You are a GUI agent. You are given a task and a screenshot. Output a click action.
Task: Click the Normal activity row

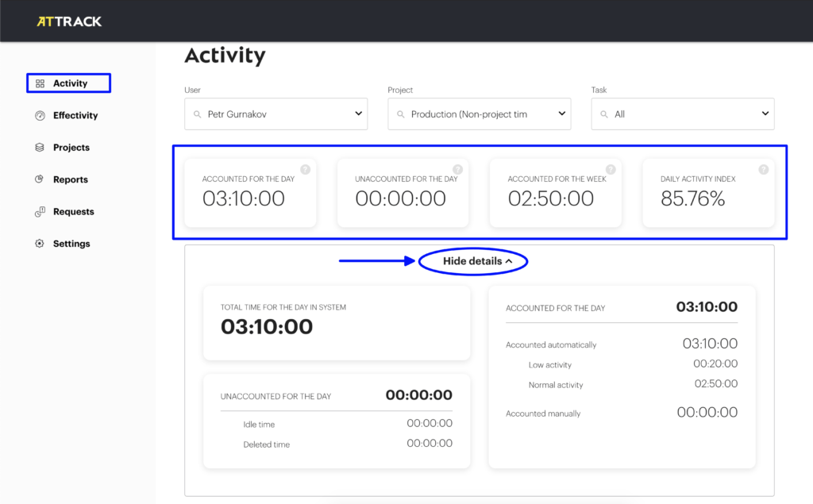click(633, 384)
